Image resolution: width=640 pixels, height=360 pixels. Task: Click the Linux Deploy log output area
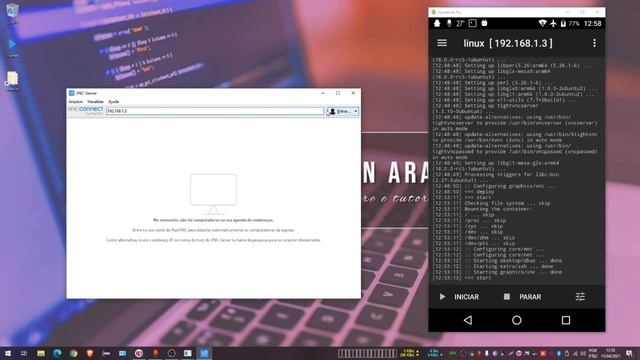[516, 169]
